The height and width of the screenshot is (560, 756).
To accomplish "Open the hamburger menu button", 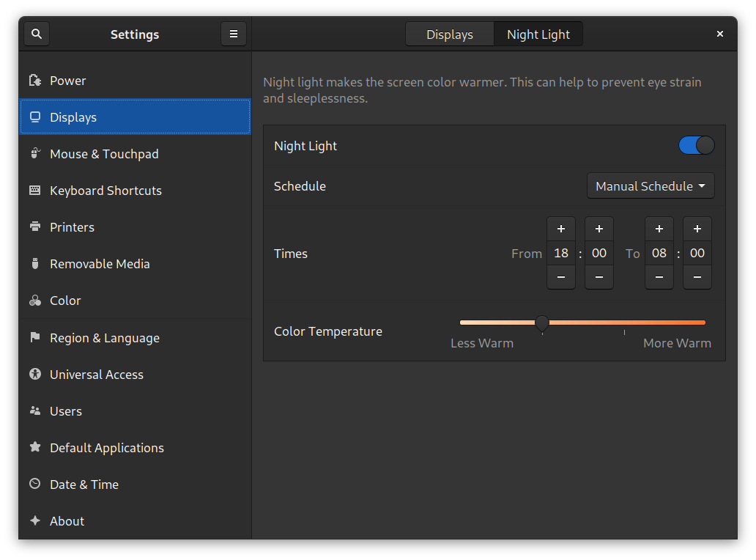I will pos(234,34).
